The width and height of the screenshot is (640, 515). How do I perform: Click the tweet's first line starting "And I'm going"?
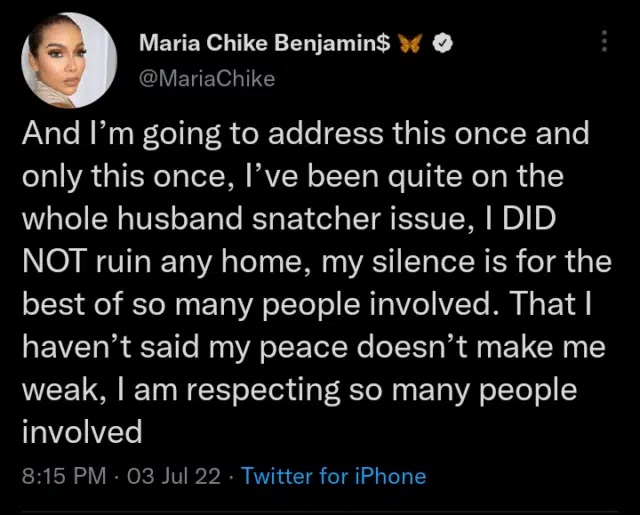pyautogui.click(x=305, y=134)
